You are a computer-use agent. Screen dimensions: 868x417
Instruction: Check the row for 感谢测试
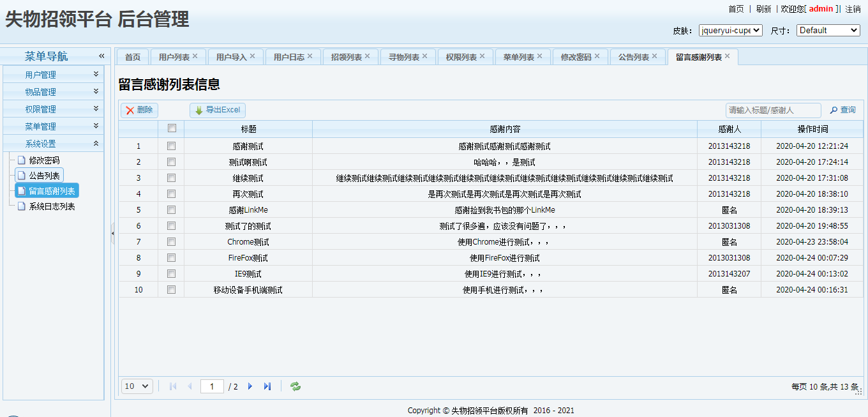coord(171,146)
